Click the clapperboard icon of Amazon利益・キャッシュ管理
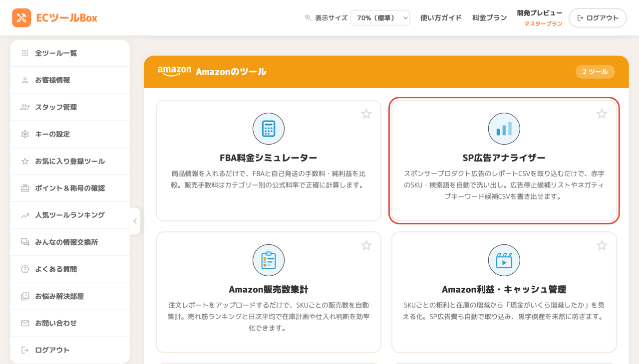639x364 pixels. coord(504,260)
